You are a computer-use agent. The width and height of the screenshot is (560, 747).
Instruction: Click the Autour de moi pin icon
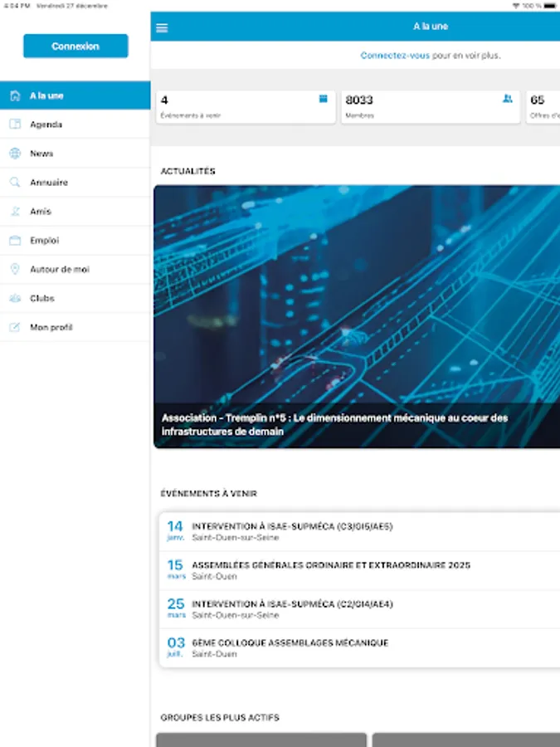point(15,269)
